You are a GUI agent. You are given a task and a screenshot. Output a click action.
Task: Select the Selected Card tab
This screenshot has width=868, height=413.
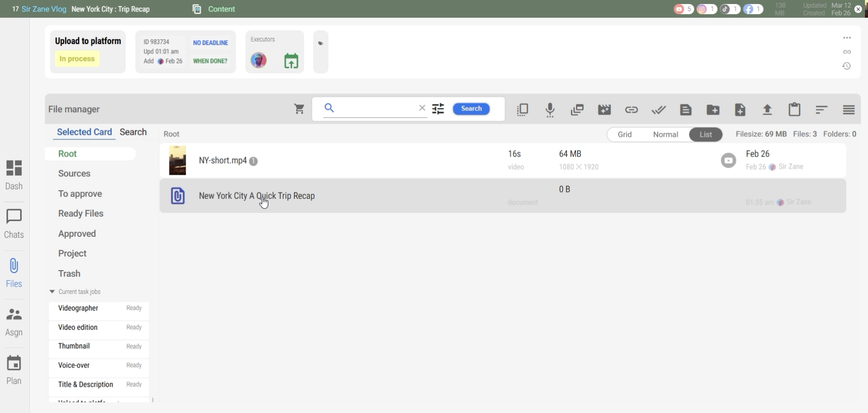point(84,132)
